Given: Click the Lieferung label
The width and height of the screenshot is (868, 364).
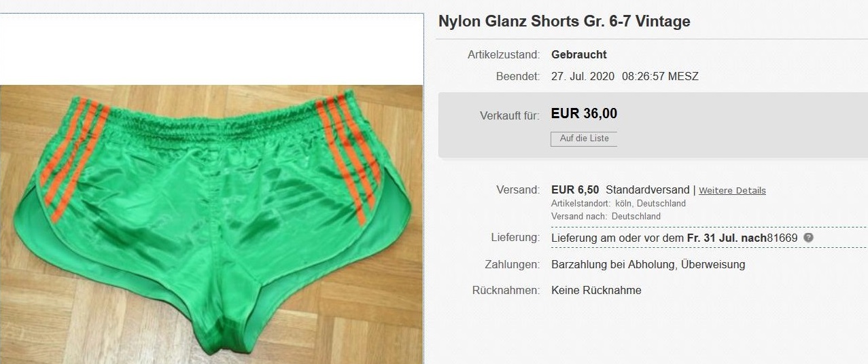Looking at the screenshot, I should 515,238.
